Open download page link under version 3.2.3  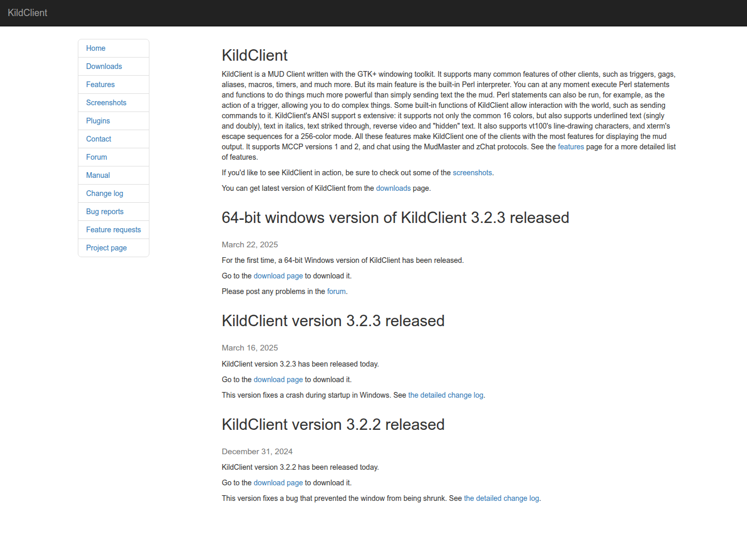(x=278, y=380)
